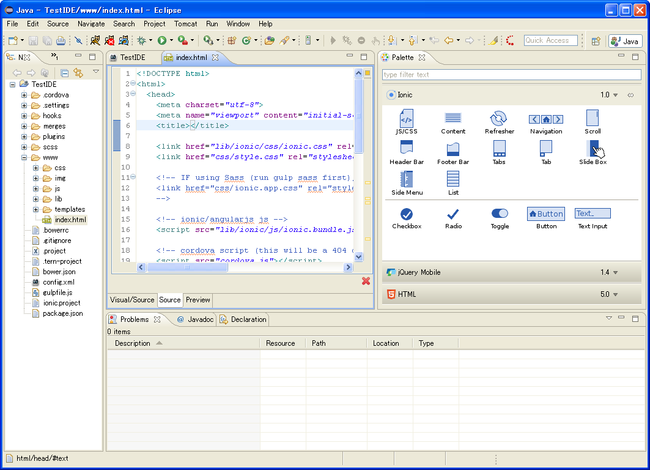Open the Problems view menu arrow
The image size is (650, 470).
[x=609, y=318]
